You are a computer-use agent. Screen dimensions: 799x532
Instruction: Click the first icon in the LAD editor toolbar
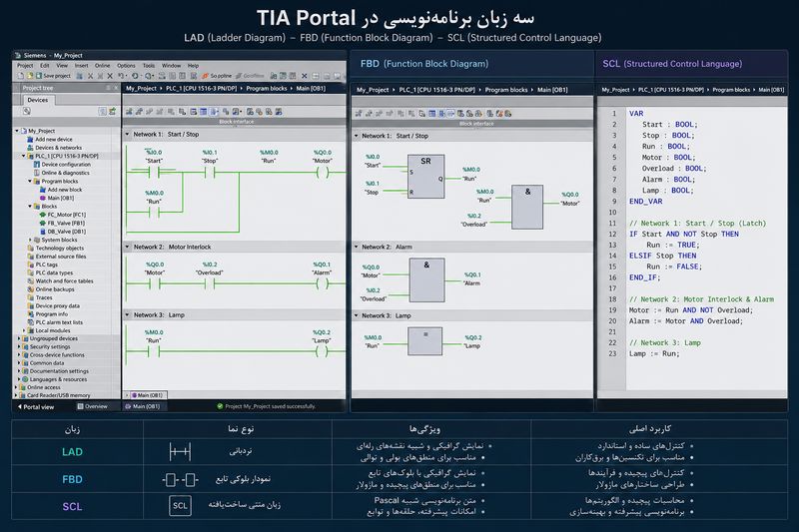[129, 112]
